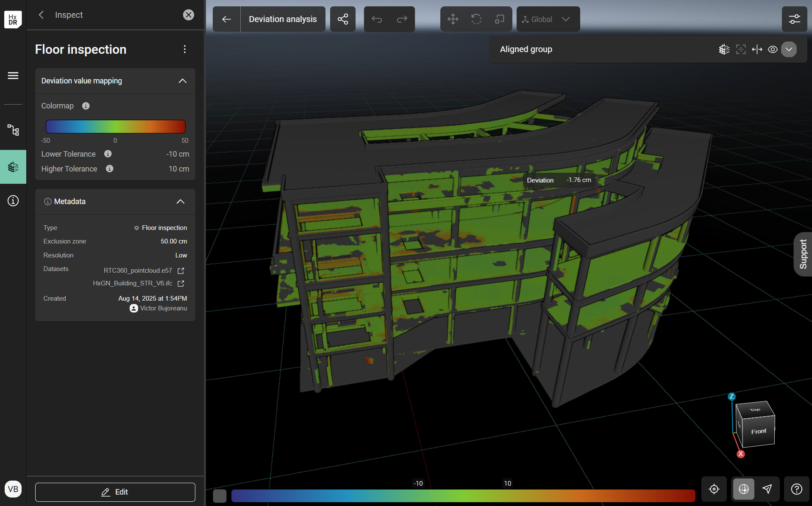This screenshot has height=506, width=812.
Task: Click the undo arrow icon
Action: point(377,19)
